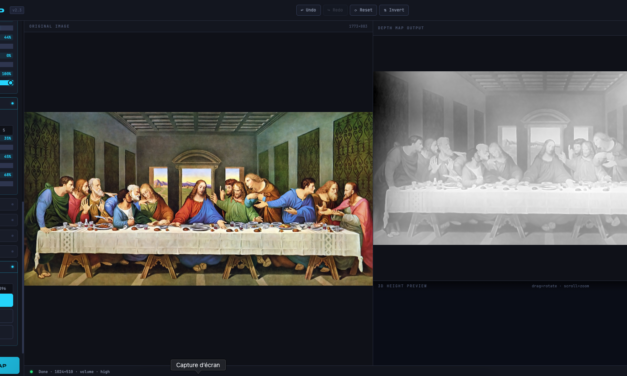Expand the first of the four collapsed section rows

pyautogui.click(x=8, y=204)
